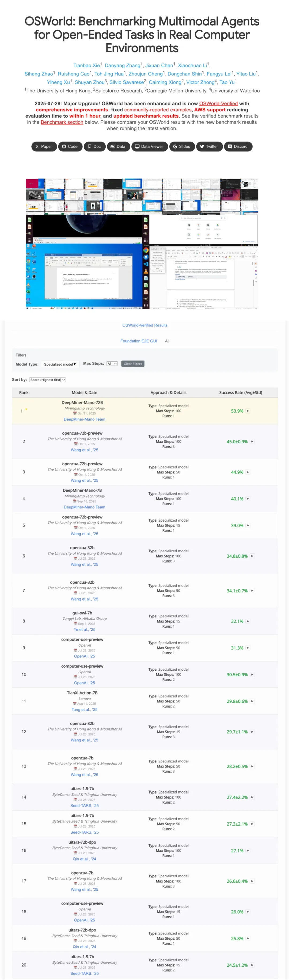Expand score details for rank 2 45.0±0.9%
Image resolution: width=289 pixels, height=980 pixels.
coord(252,442)
